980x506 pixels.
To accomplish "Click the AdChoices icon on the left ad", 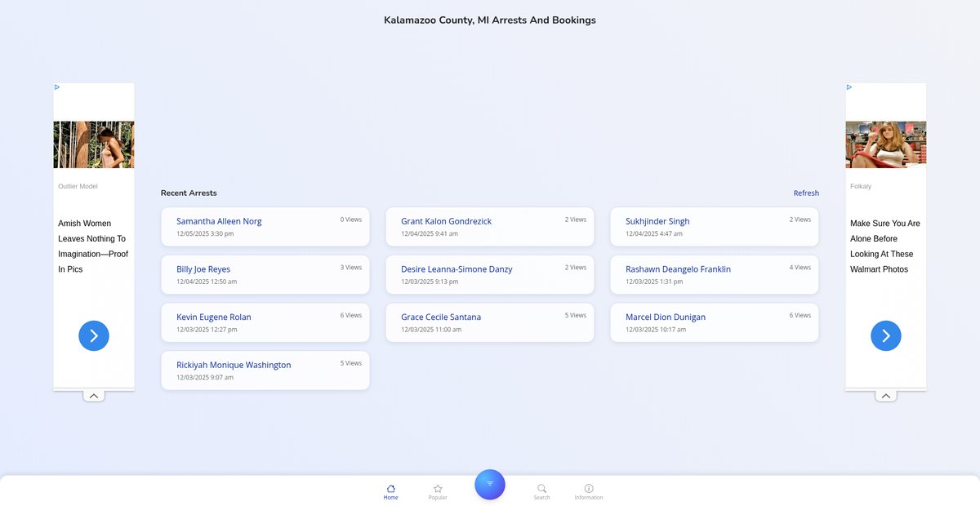I will [57, 87].
